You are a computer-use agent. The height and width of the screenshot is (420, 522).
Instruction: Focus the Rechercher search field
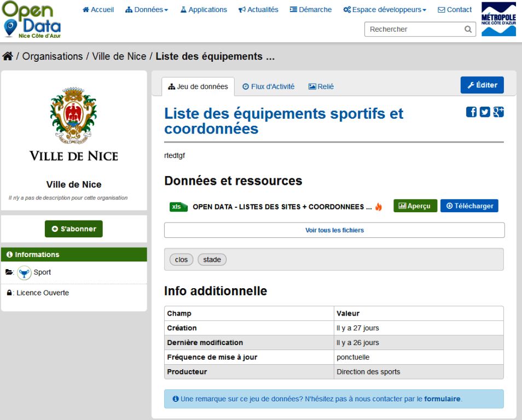click(x=413, y=30)
